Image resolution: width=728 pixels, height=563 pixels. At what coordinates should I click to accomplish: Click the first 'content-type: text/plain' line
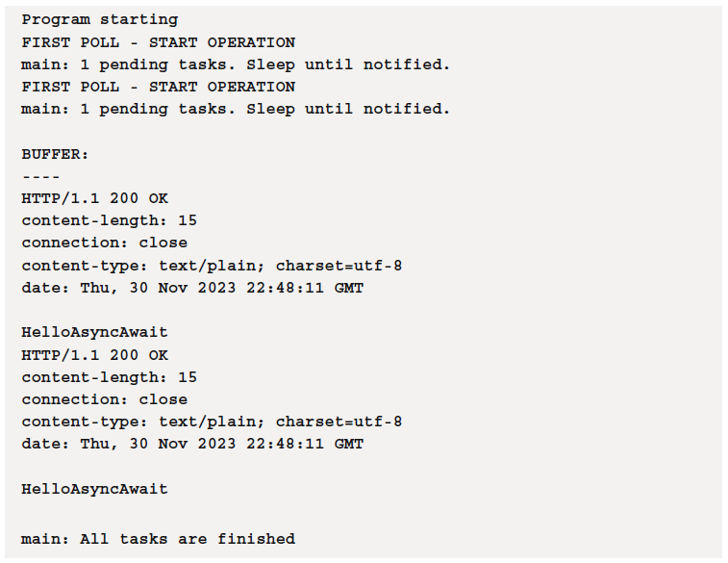(x=212, y=266)
